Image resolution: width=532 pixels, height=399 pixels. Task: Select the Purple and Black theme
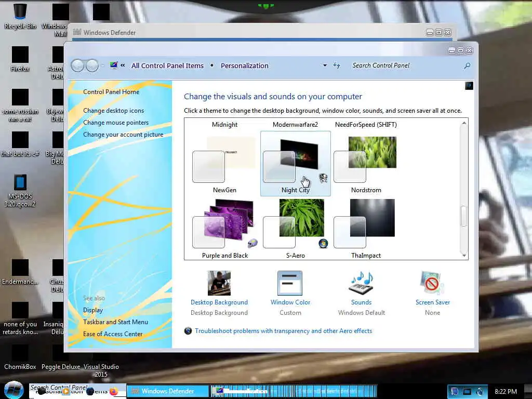(224, 229)
